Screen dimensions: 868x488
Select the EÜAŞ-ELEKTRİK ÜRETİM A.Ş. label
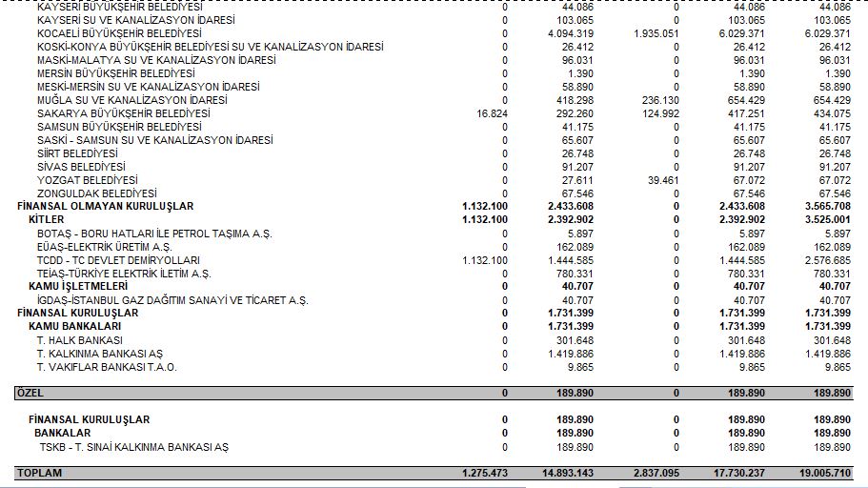click(x=104, y=247)
